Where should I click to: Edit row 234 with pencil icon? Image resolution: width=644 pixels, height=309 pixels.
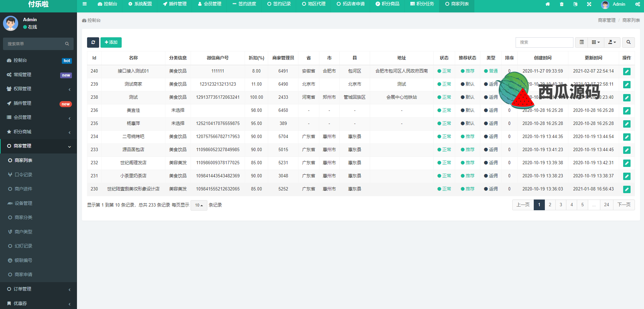[x=627, y=137]
